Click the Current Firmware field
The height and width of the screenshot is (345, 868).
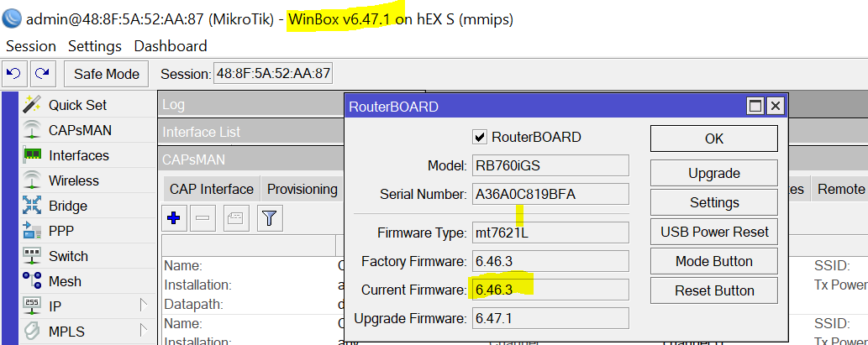coord(550,290)
